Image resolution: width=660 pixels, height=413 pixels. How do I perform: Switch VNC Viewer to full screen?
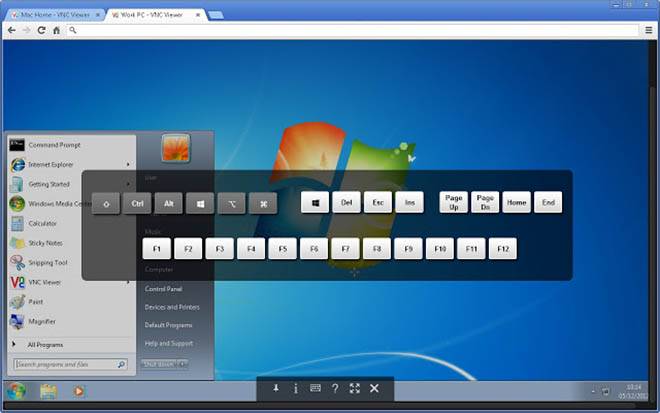tap(354, 388)
